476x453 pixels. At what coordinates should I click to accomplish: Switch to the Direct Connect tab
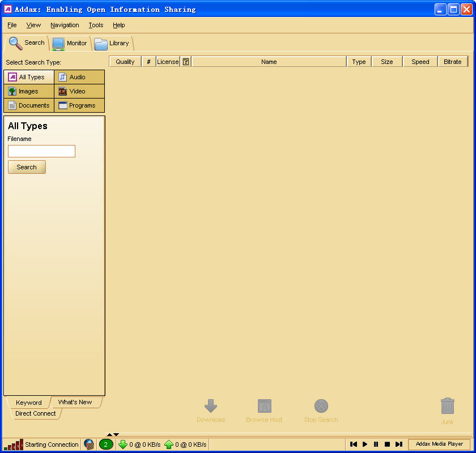(x=36, y=413)
